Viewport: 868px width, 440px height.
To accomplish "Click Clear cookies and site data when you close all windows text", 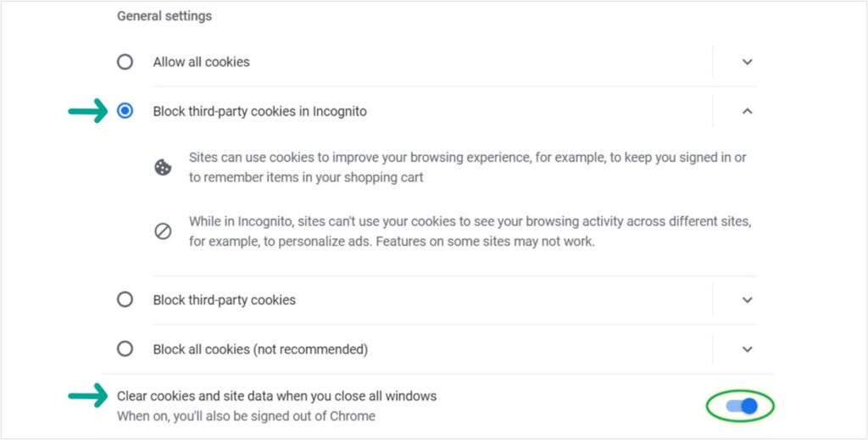I will point(277,396).
